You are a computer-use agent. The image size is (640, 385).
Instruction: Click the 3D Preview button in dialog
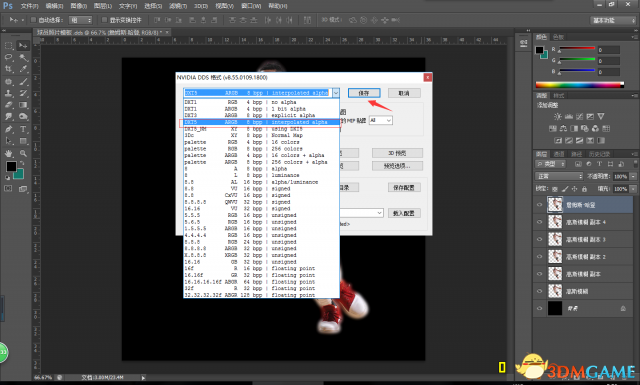397,153
